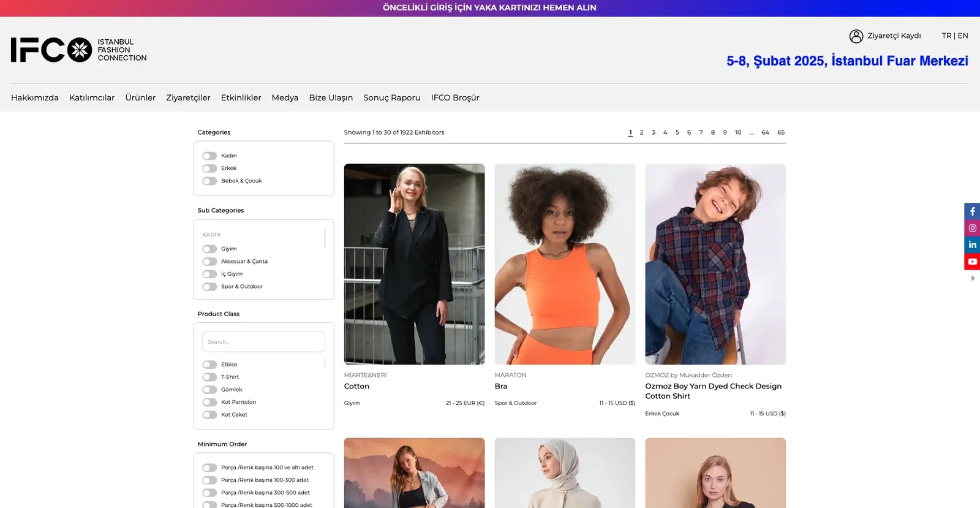Turn on the T-Shirt product class toggle
Image resolution: width=980 pixels, height=508 pixels.
coord(209,377)
